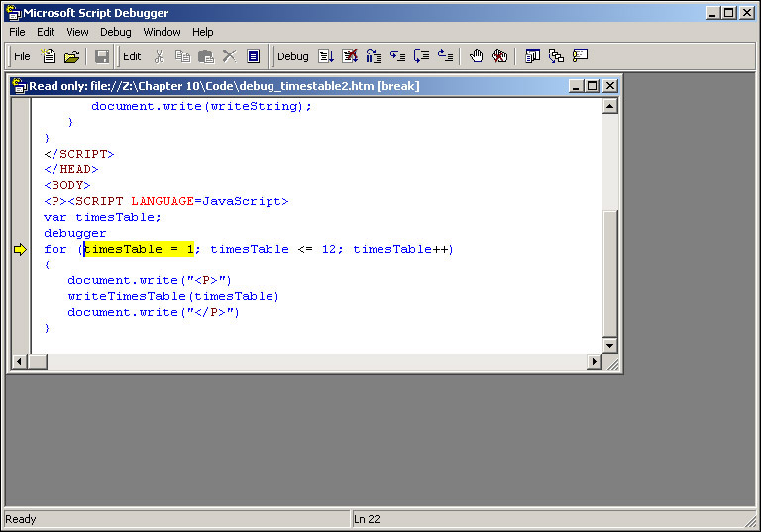Open the Window menu
The image size is (761, 532).
coord(162,32)
